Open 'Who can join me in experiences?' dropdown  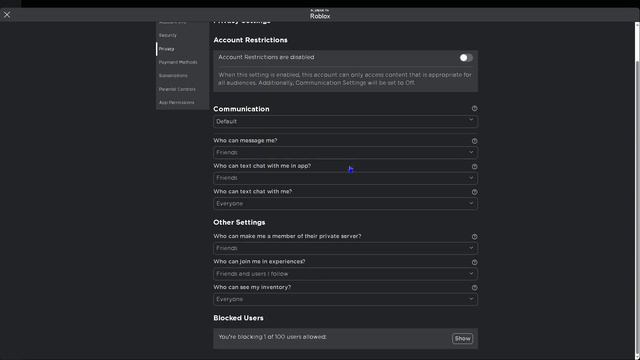click(x=345, y=274)
